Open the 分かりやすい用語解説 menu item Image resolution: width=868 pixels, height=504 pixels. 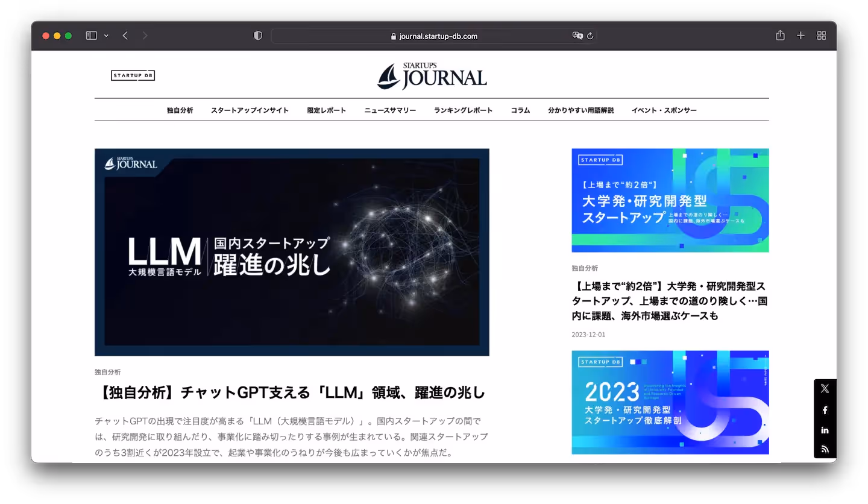coord(580,110)
